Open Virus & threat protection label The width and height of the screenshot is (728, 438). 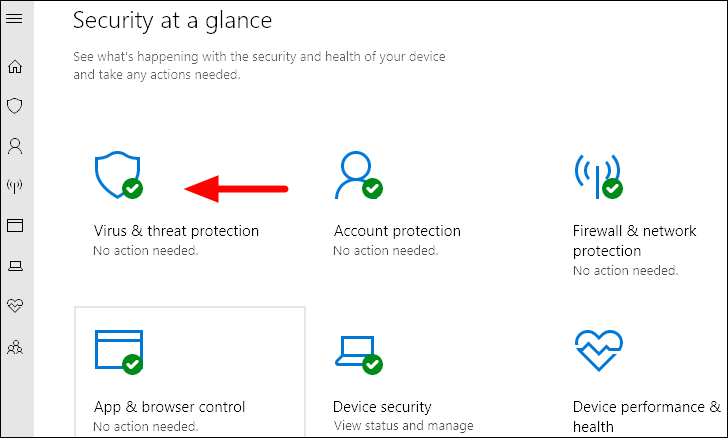176,231
